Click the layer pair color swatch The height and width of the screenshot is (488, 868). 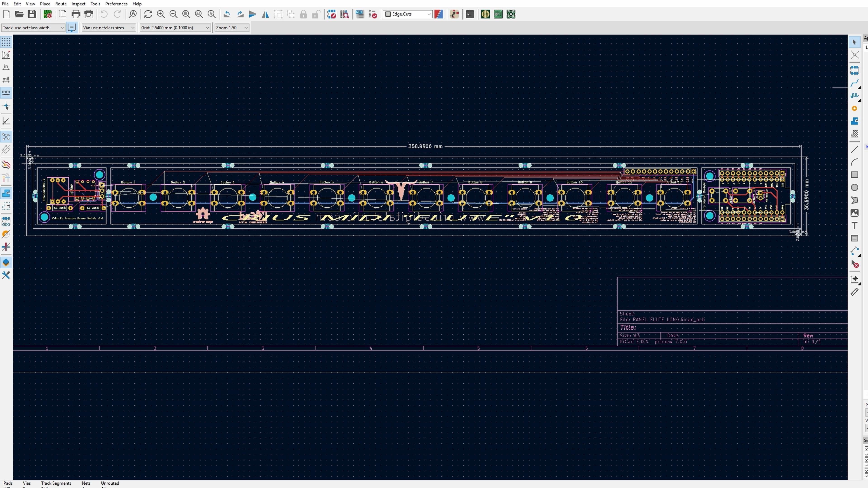[x=439, y=14]
